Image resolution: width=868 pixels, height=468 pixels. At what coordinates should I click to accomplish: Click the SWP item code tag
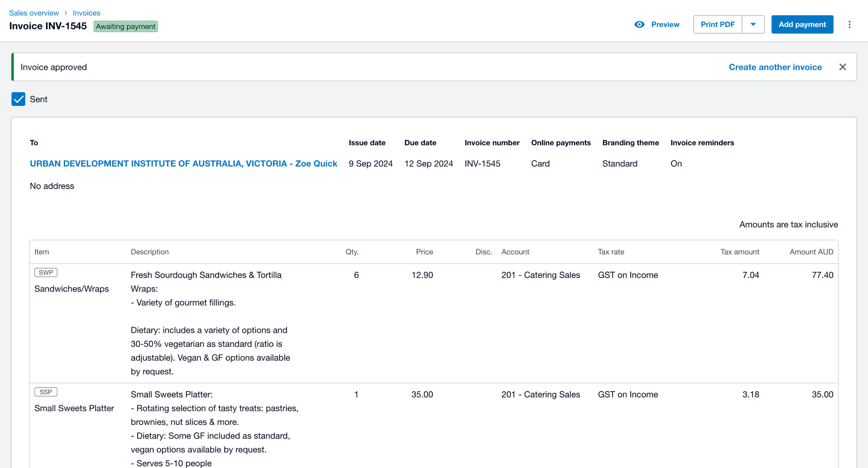click(46, 273)
